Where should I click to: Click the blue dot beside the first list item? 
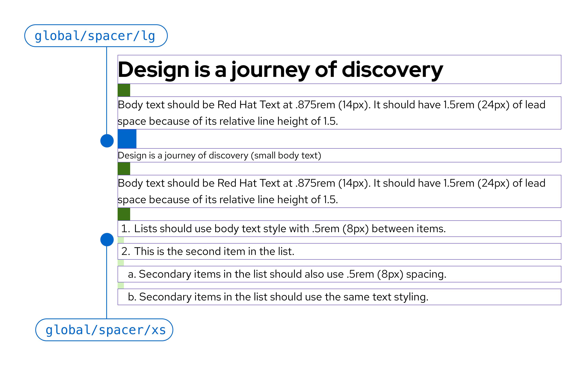click(107, 240)
